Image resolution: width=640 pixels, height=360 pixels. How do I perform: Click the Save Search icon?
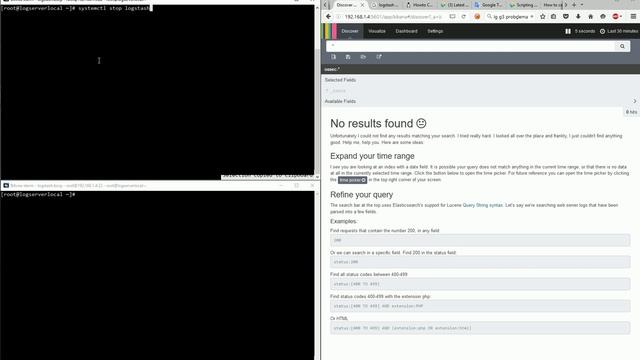(x=348, y=57)
